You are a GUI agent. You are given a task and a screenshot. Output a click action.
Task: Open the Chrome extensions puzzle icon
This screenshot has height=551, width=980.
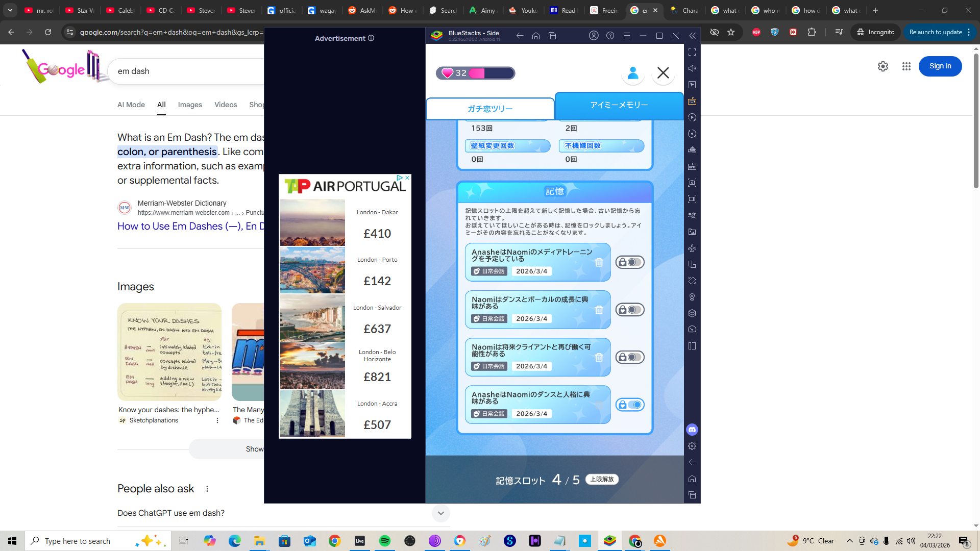[812, 32]
